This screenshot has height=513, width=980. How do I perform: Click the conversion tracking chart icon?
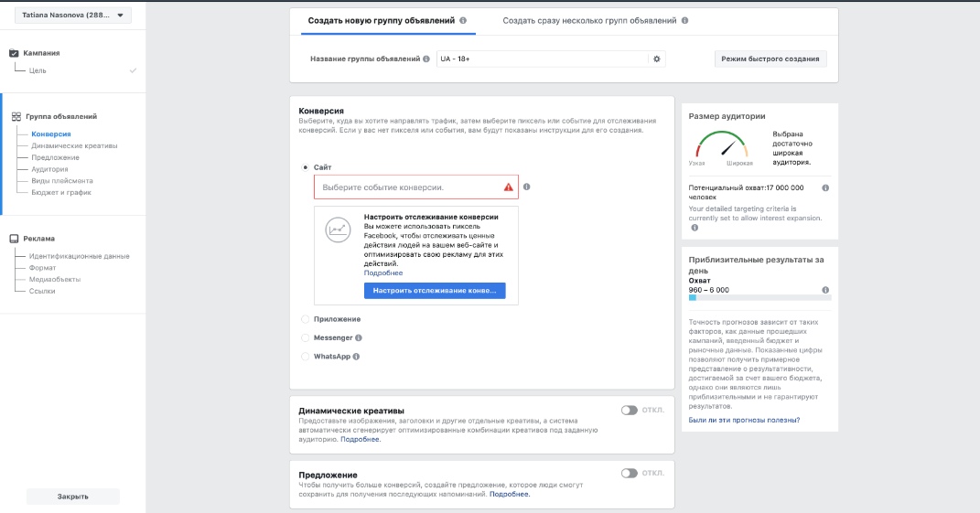(x=338, y=230)
